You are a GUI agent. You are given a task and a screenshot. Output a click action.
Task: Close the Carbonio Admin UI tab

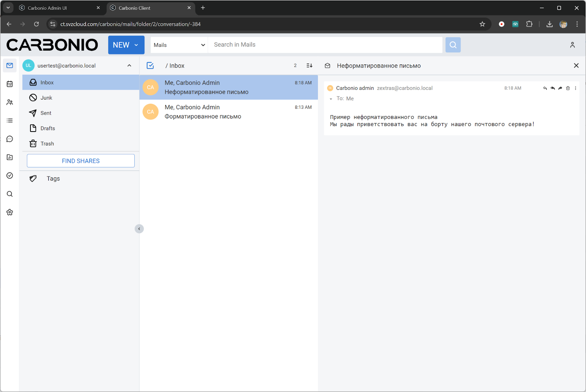pyautogui.click(x=98, y=8)
